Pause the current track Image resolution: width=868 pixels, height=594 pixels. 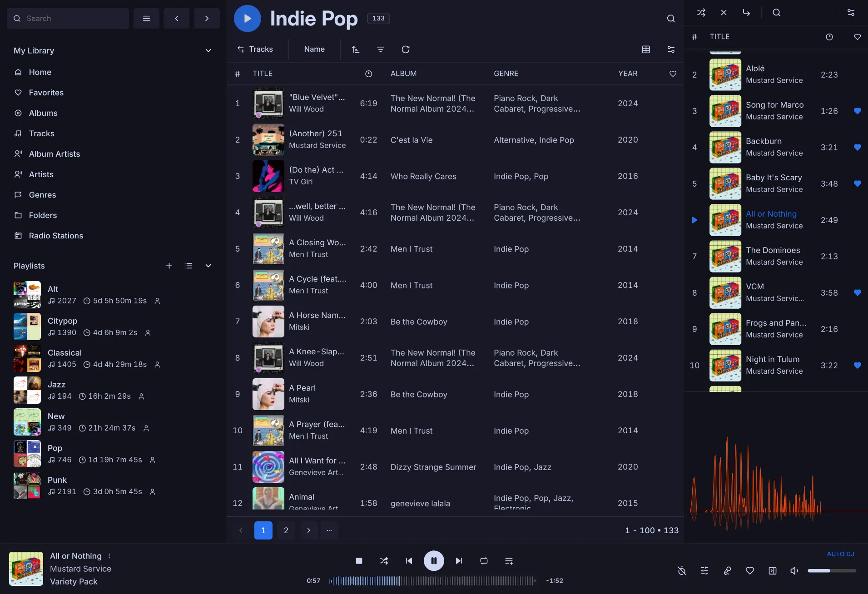pyautogui.click(x=434, y=561)
